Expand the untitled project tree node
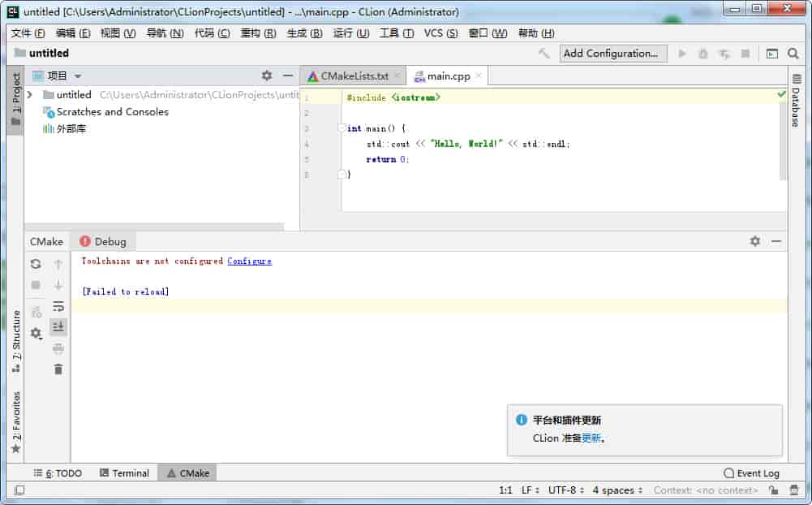812x505 pixels. tap(30, 95)
